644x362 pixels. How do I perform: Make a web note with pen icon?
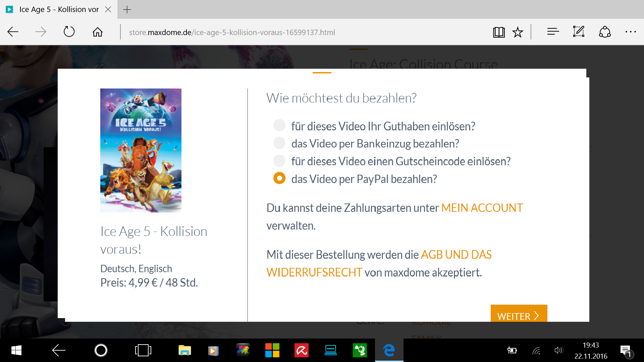(x=579, y=32)
